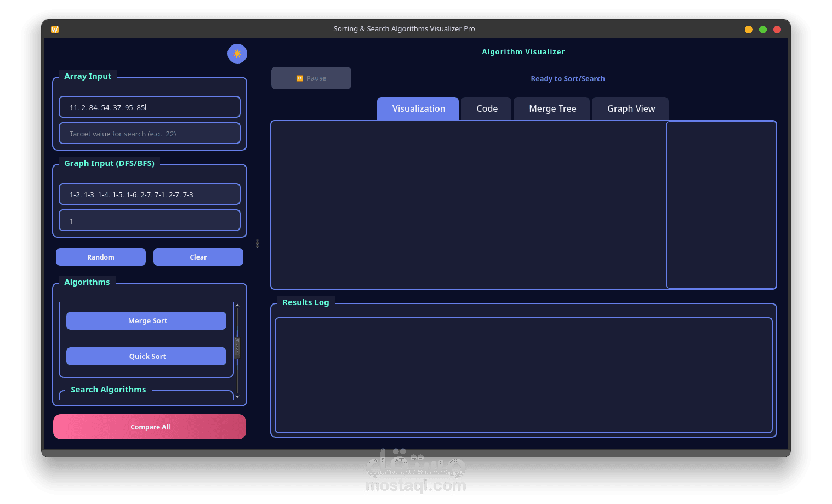Image resolution: width=832 pixels, height=504 pixels.
Task: Switch to the Visualization tab
Action: tap(418, 108)
